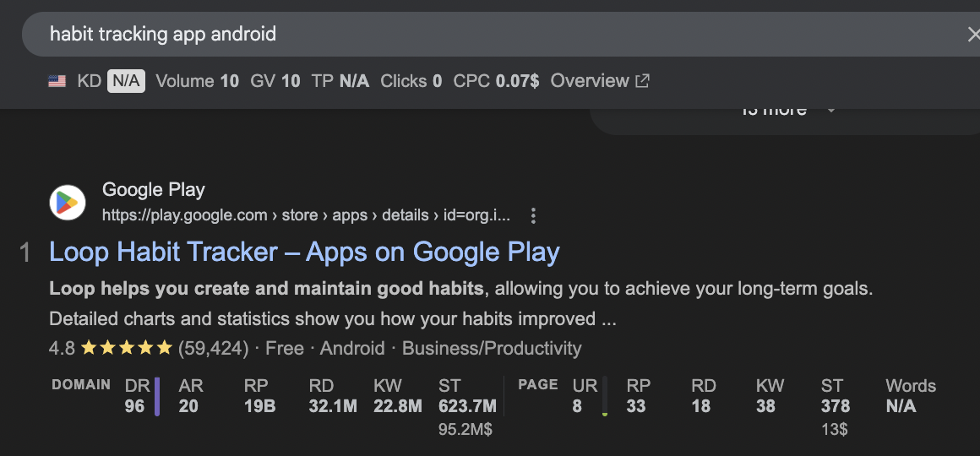Open the three-dot result options menu
The image size is (980, 456).
pyautogui.click(x=533, y=215)
